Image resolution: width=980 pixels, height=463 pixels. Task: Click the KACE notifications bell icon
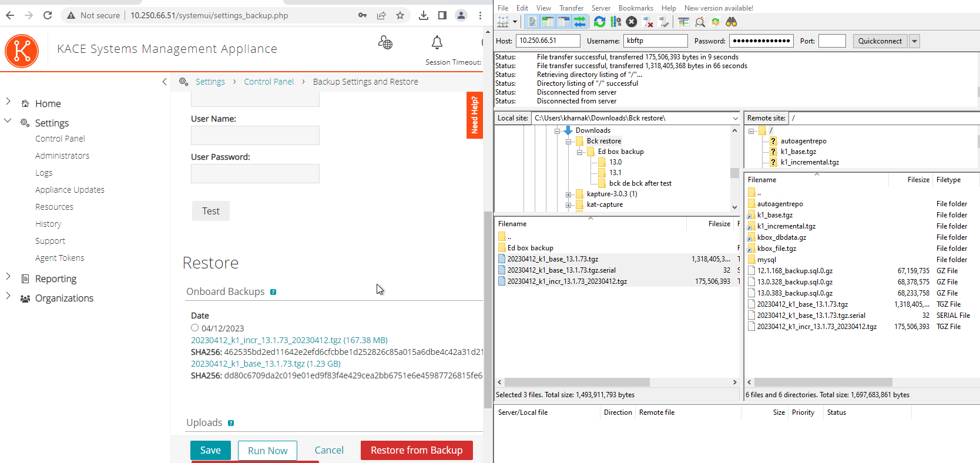437,42
